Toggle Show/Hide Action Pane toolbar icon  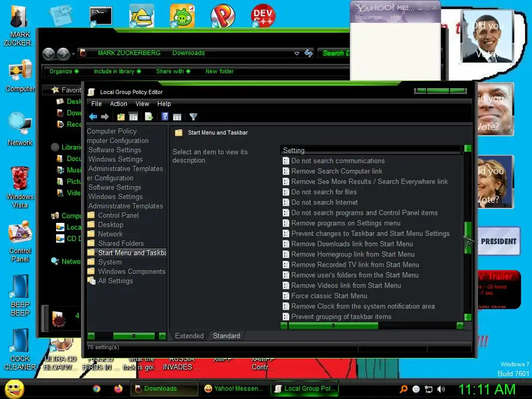[x=177, y=117]
